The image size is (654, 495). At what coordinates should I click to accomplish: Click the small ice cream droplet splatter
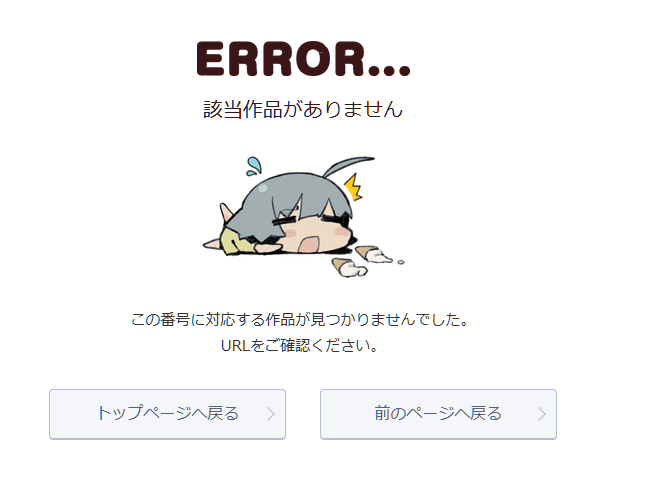coord(401,262)
